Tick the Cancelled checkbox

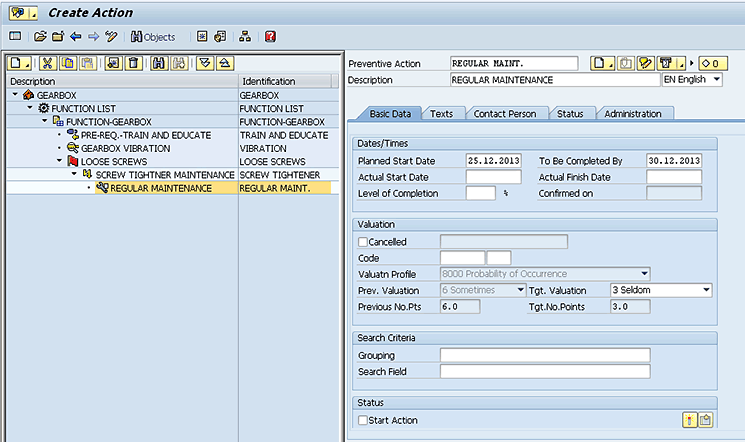click(363, 242)
